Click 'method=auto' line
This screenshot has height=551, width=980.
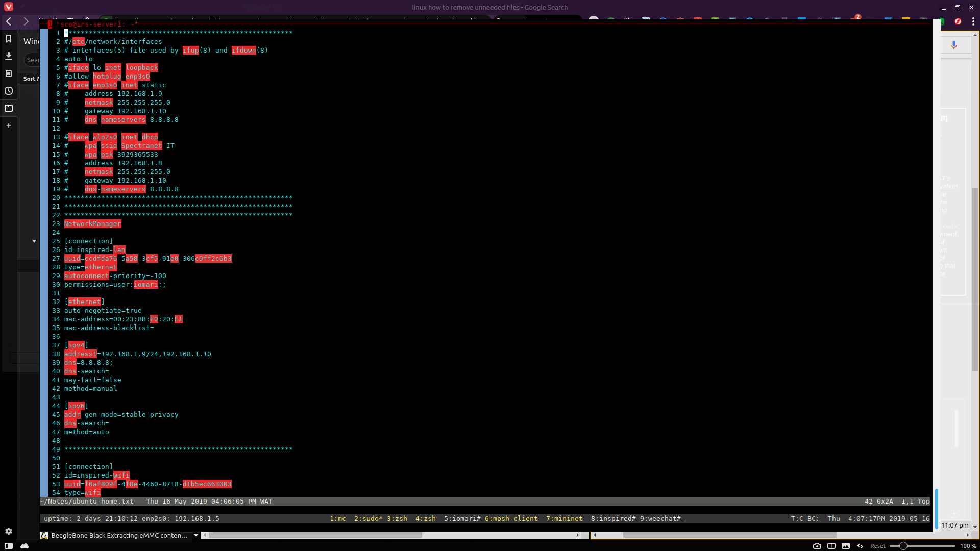(x=87, y=432)
